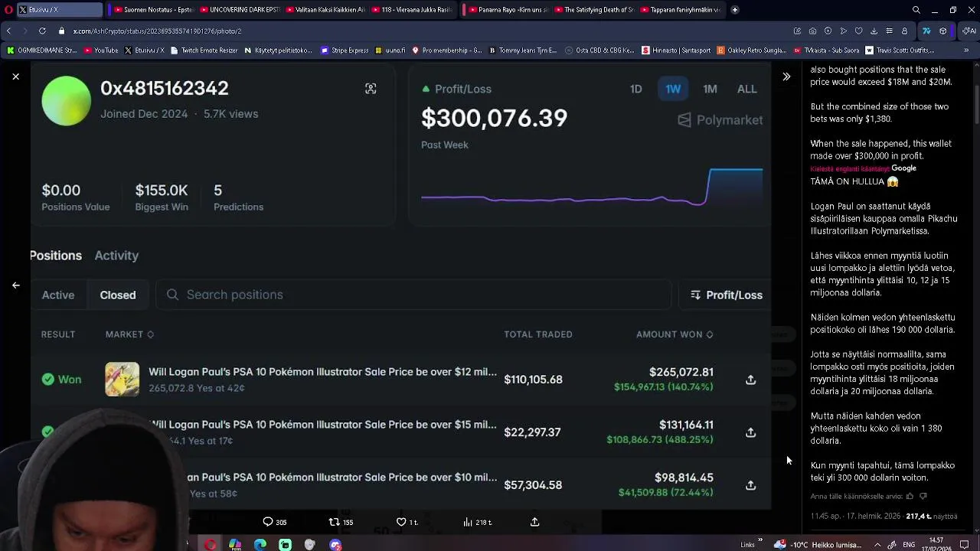Switch to UNCOVERING DARK EPST tab
Screen dimensions: 980x551
point(240,10)
